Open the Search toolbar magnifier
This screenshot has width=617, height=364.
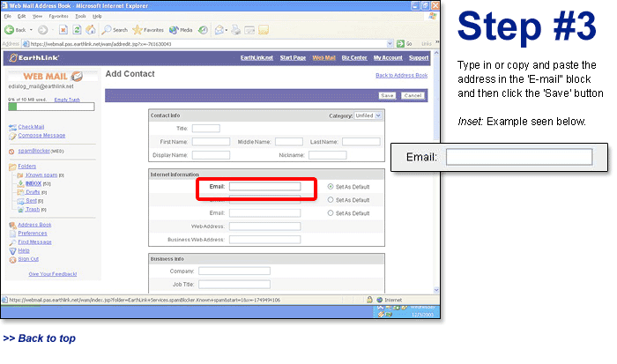coord(106,29)
